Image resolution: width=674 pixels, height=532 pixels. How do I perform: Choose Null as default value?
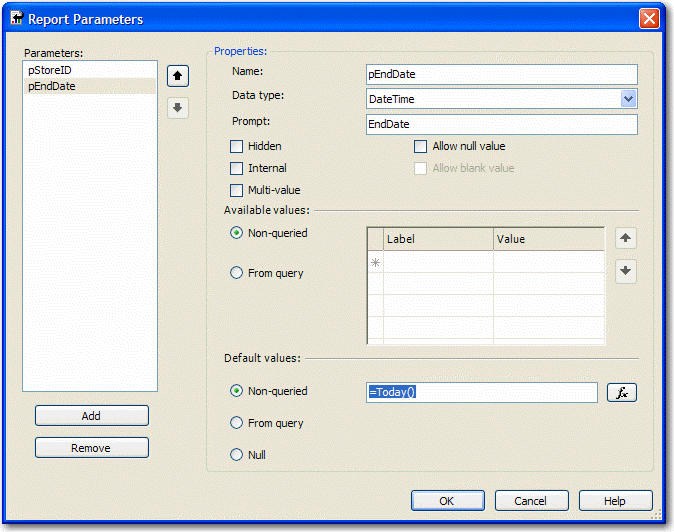237,455
